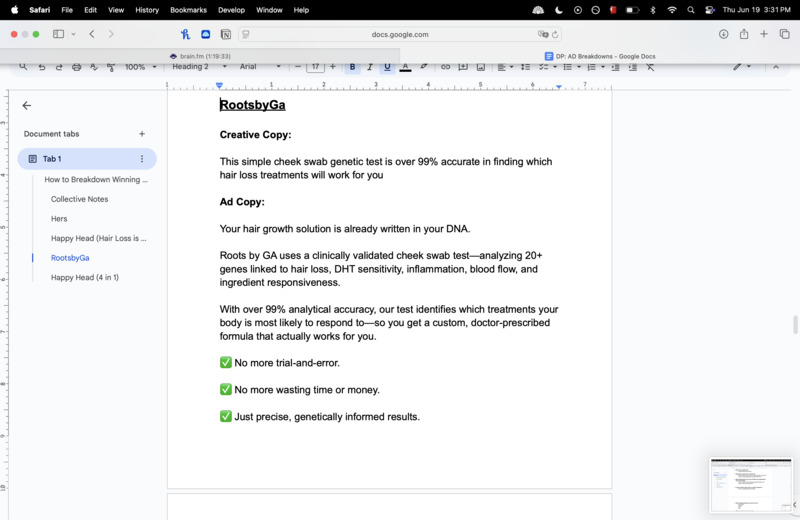Toggle italic formatting
This screenshot has width=800, height=520.
pos(370,67)
